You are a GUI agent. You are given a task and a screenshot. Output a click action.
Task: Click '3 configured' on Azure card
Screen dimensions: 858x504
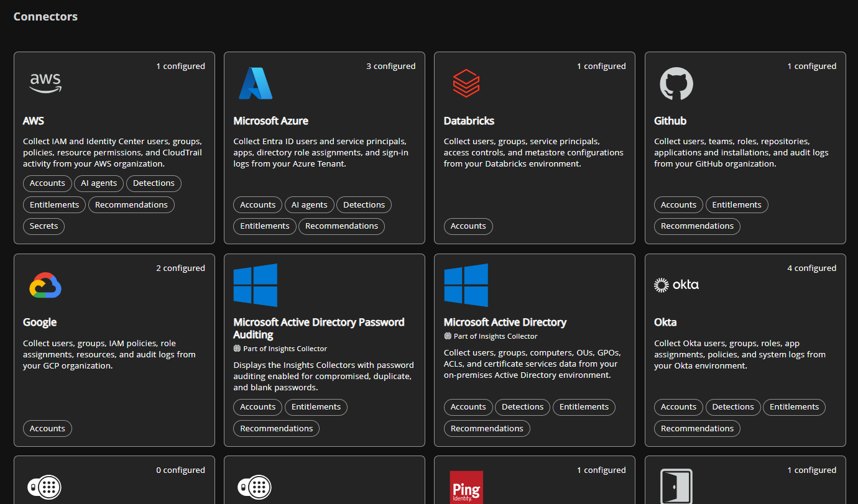390,66
